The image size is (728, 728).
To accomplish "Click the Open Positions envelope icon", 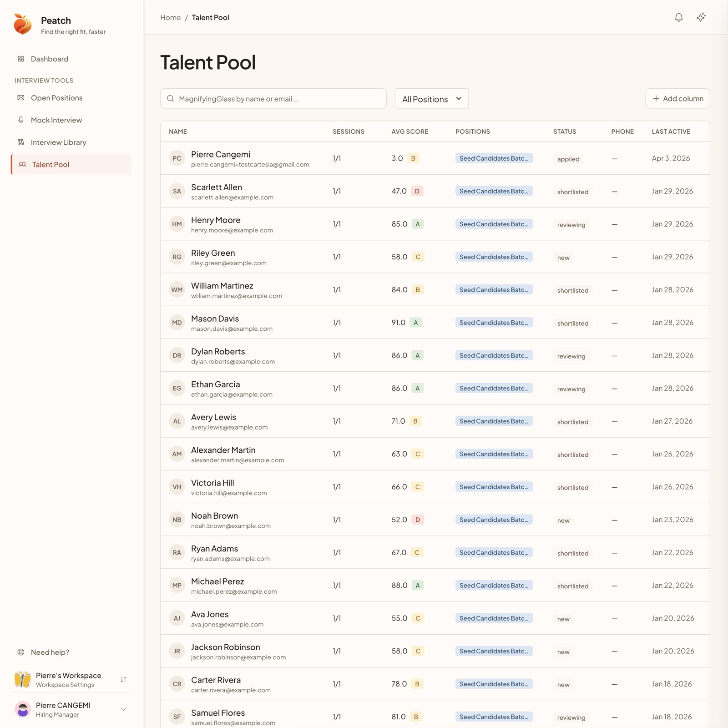I will point(21,98).
